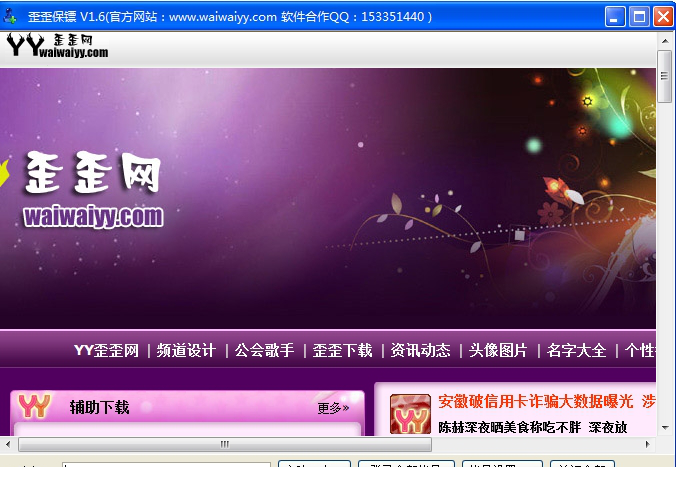Open the 名字大全 navigation item
Screen dimensions: 676x485
point(576,350)
